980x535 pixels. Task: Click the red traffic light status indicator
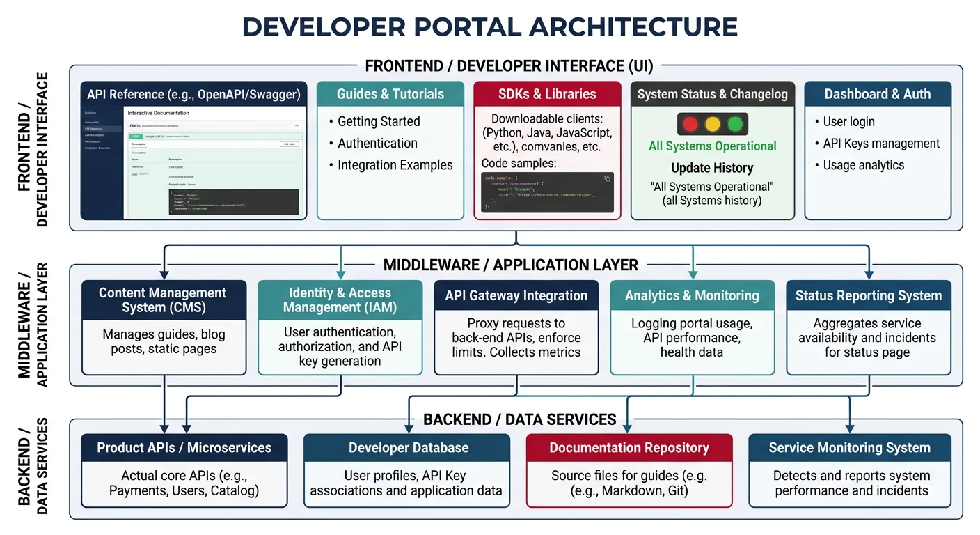(x=689, y=124)
